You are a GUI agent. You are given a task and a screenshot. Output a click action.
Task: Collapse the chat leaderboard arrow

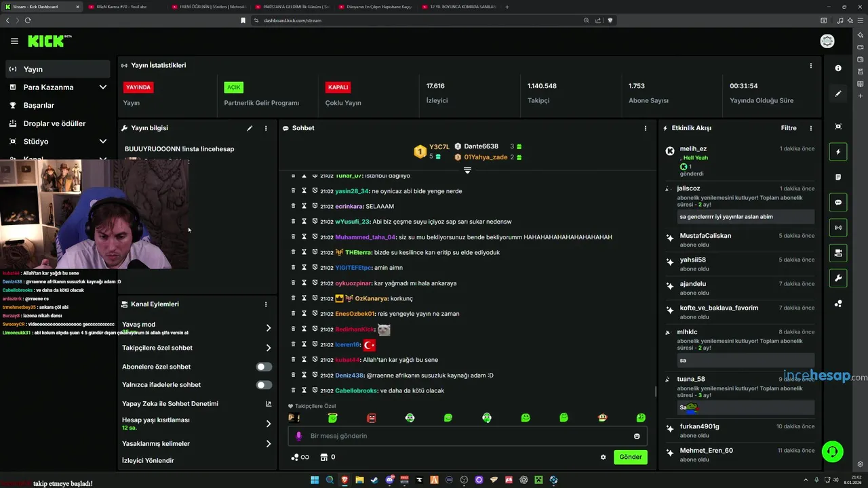point(467,170)
